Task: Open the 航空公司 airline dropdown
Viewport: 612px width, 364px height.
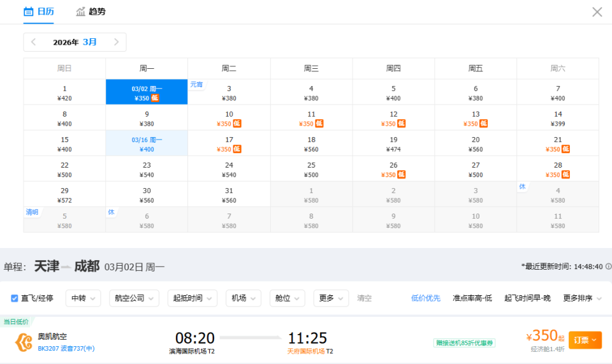Action: (x=134, y=298)
